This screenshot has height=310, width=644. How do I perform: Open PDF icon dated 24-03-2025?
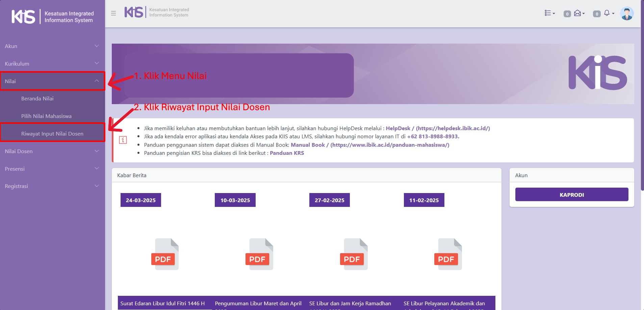pos(164,254)
